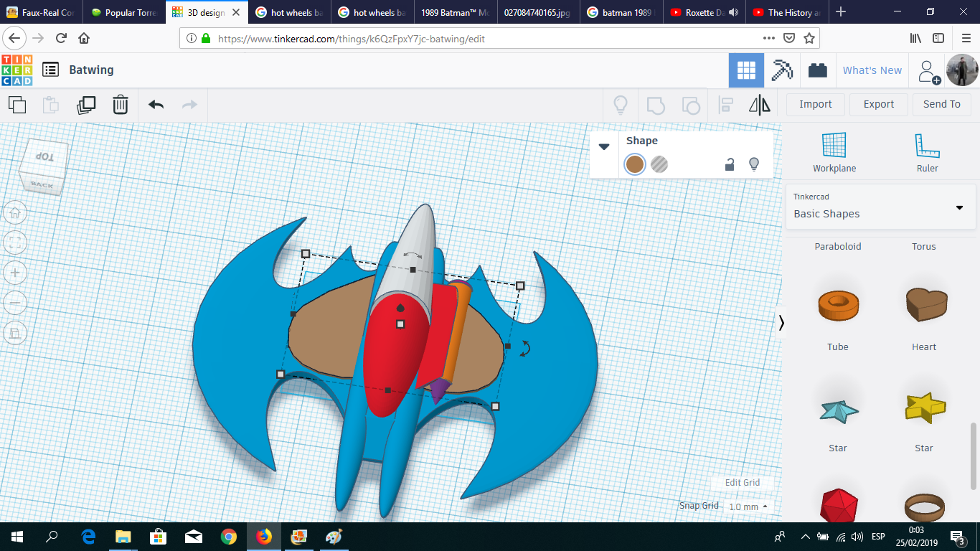The image size is (980, 551).
Task: Click the Show All lightbulb in toolbar
Action: pos(621,105)
